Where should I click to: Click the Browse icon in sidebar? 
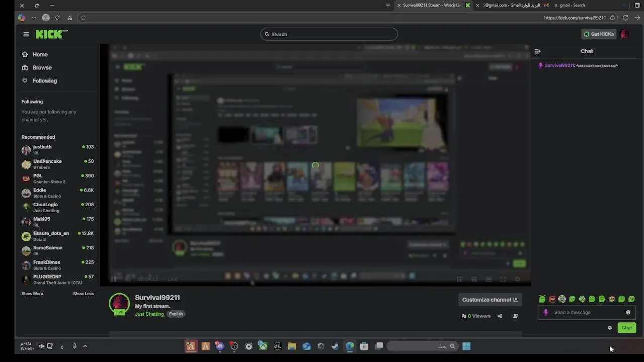(25, 67)
